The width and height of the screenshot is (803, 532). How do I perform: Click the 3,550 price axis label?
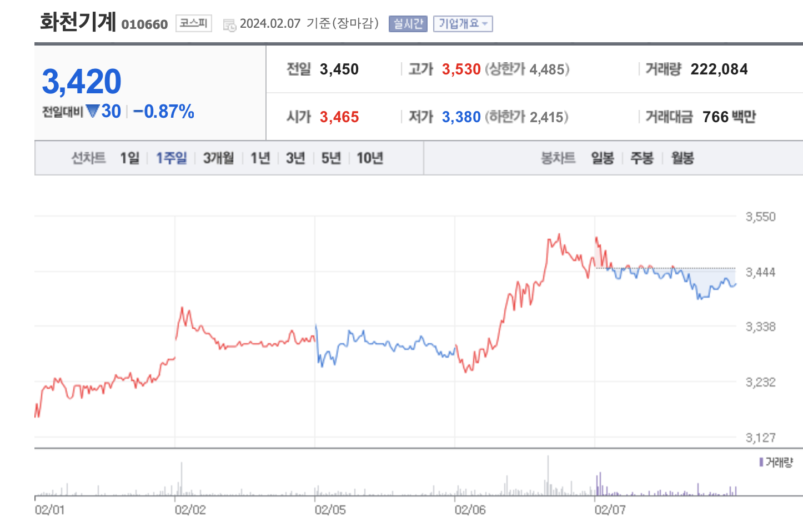pos(760,217)
